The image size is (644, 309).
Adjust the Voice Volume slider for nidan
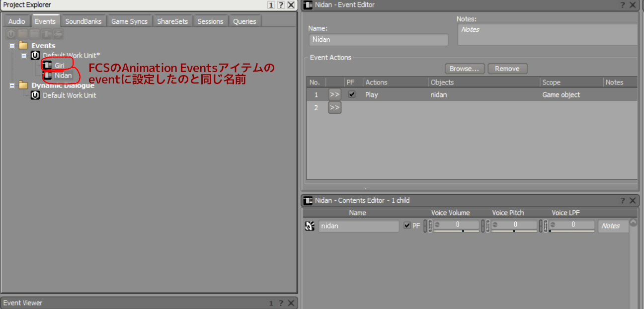[457, 231]
